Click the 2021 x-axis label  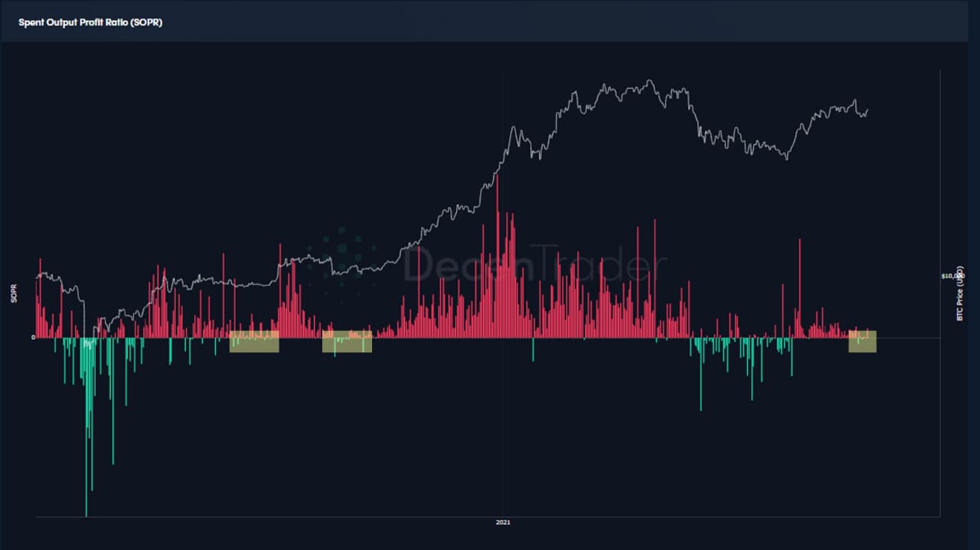click(x=503, y=522)
